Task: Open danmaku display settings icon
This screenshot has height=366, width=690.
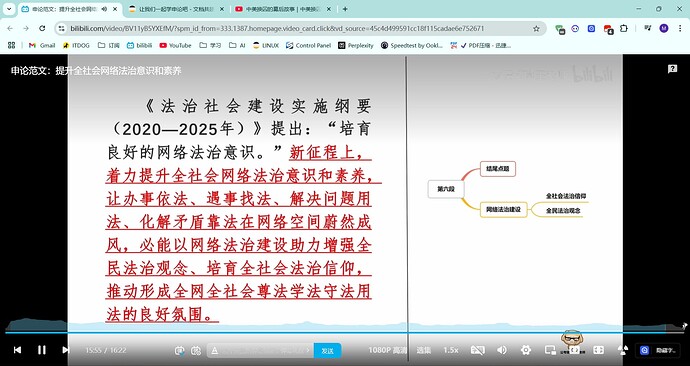Action: point(196,351)
